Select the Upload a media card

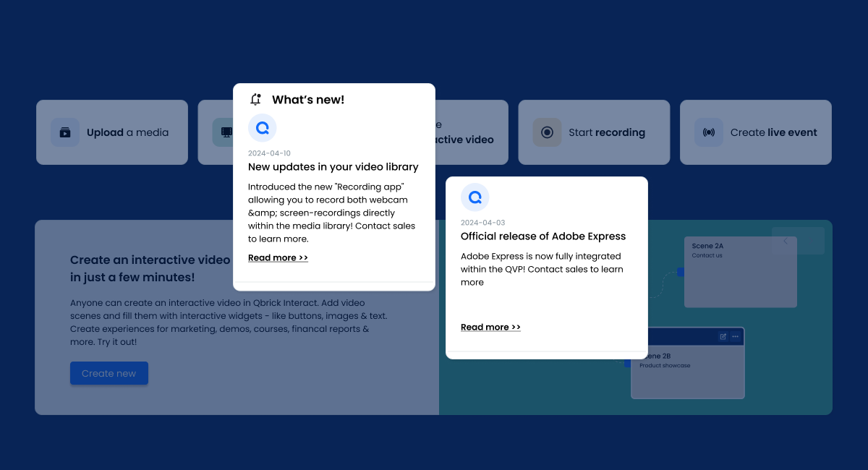click(112, 132)
